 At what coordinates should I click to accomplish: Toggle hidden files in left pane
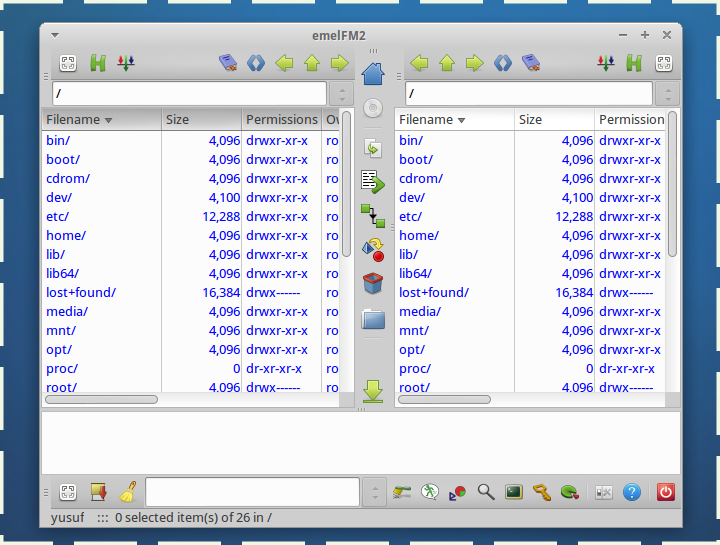coord(97,63)
